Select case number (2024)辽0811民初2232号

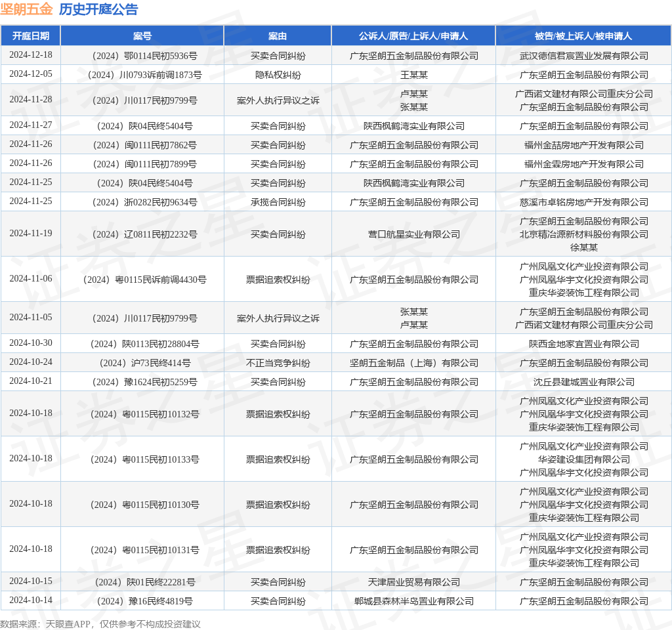click(x=144, y=234)
